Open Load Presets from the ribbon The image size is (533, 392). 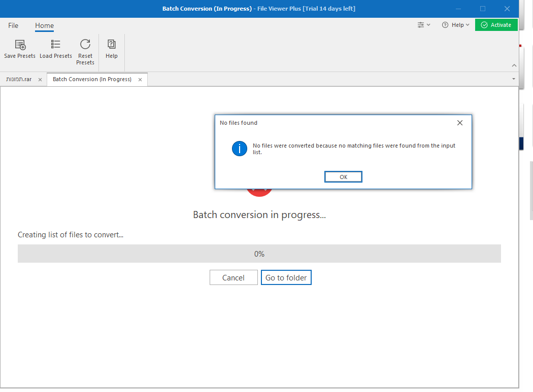(56, 49)
